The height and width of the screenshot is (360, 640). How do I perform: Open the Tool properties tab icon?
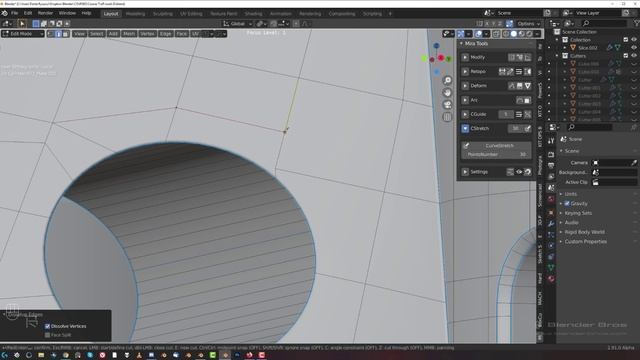tap(551, 141)
